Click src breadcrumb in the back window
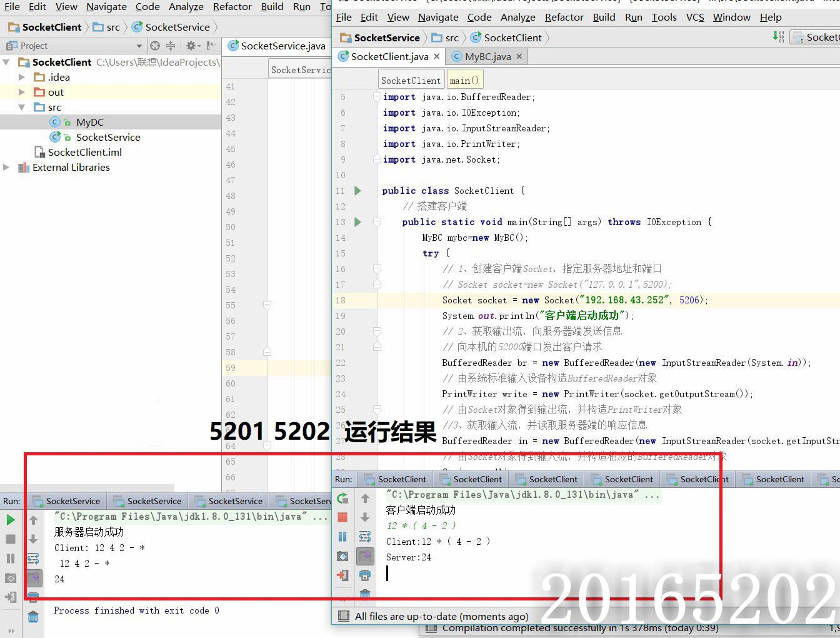The image size is (840, 638). 107,27
